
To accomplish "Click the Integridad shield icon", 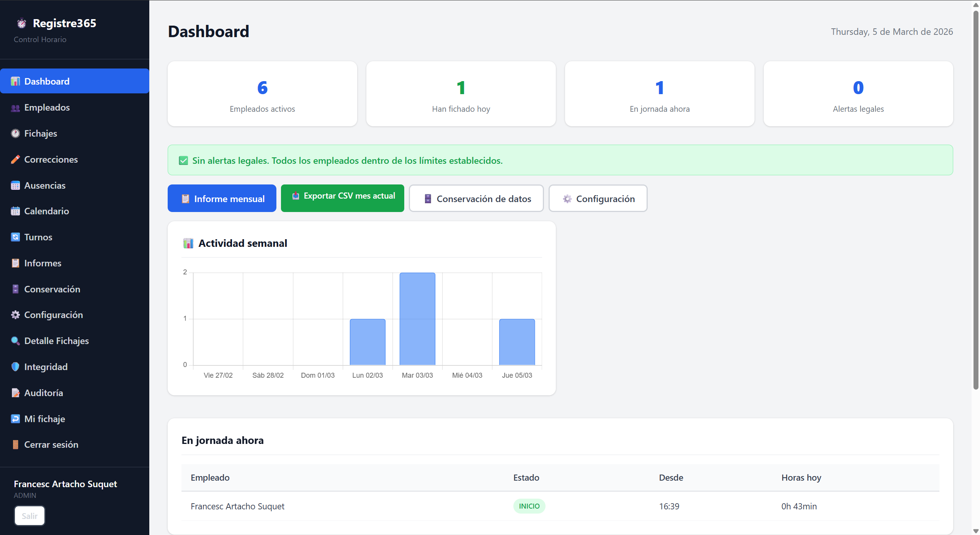I will pyautogui.click(x=15, y=367).
